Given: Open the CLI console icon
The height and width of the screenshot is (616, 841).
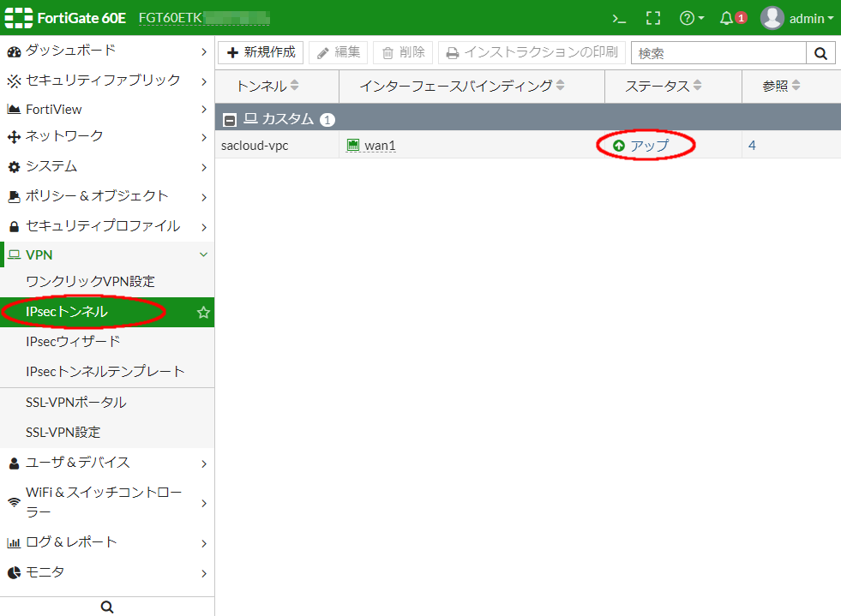Looking at the screenshot, I should [x=619, y=17].
